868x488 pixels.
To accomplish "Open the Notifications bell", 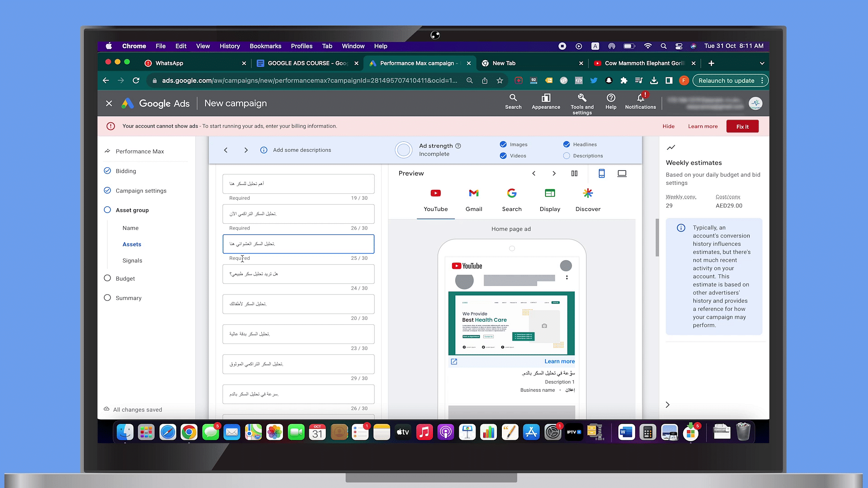I will pos(640,102).
